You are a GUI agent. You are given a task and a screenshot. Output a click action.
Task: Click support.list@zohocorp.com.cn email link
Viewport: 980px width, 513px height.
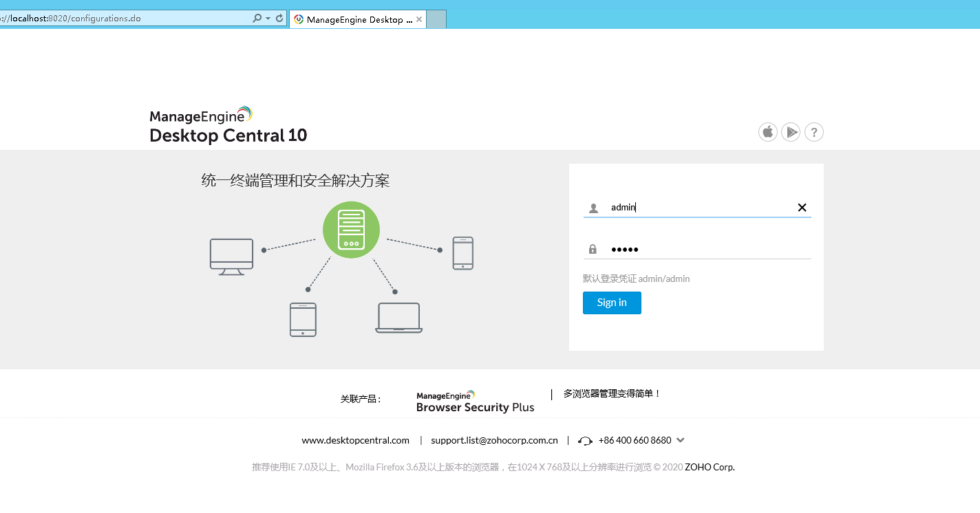coord(494,440)
